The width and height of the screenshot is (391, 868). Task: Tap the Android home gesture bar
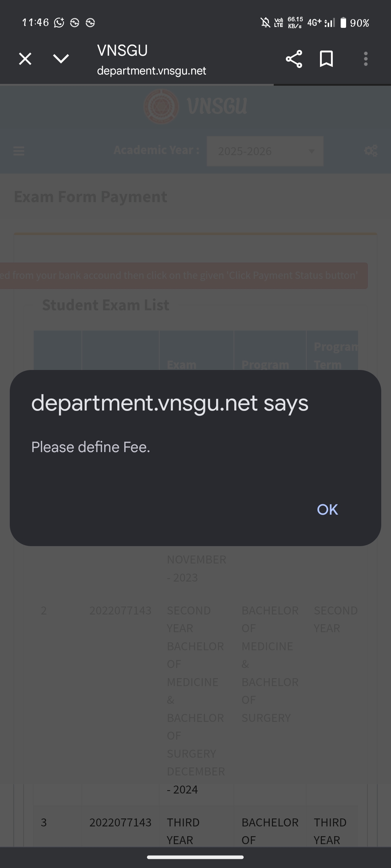tap(195, 857)
